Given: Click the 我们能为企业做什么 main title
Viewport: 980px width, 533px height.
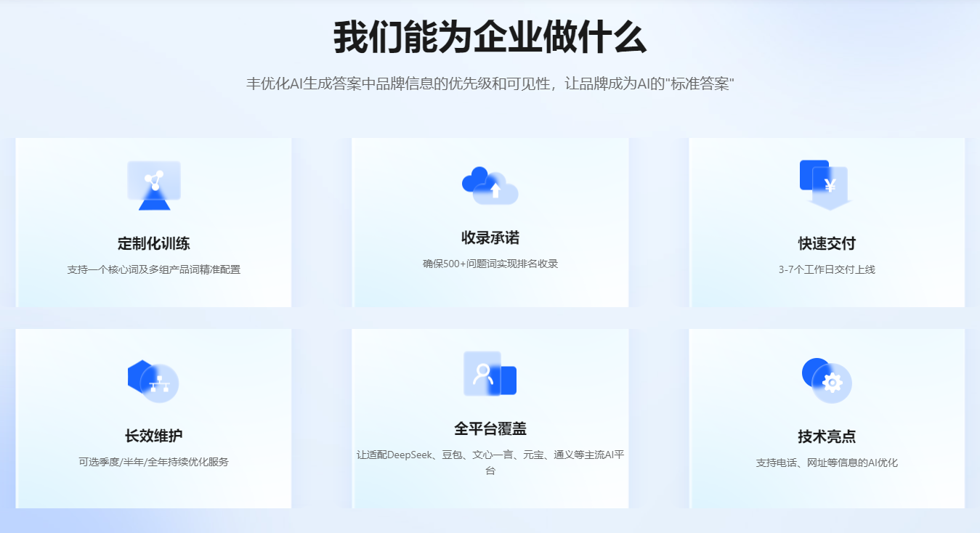Looking at the screenshot, I should click(x=490, y=38).
